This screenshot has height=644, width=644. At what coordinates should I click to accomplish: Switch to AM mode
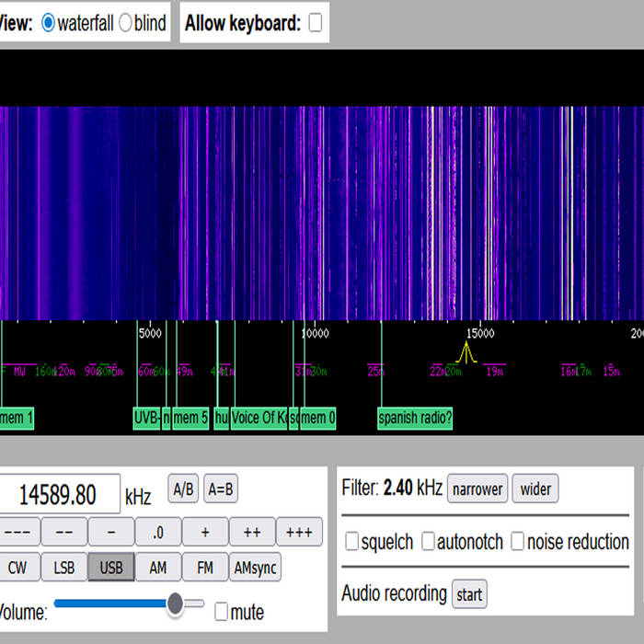tap(158, 568)
